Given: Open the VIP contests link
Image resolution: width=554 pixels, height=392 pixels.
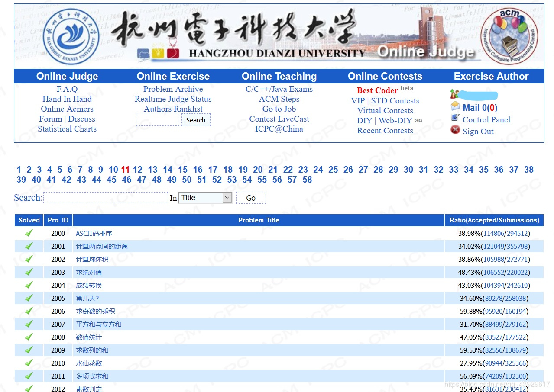Looking at the screenshot, I should coord(358,101).
